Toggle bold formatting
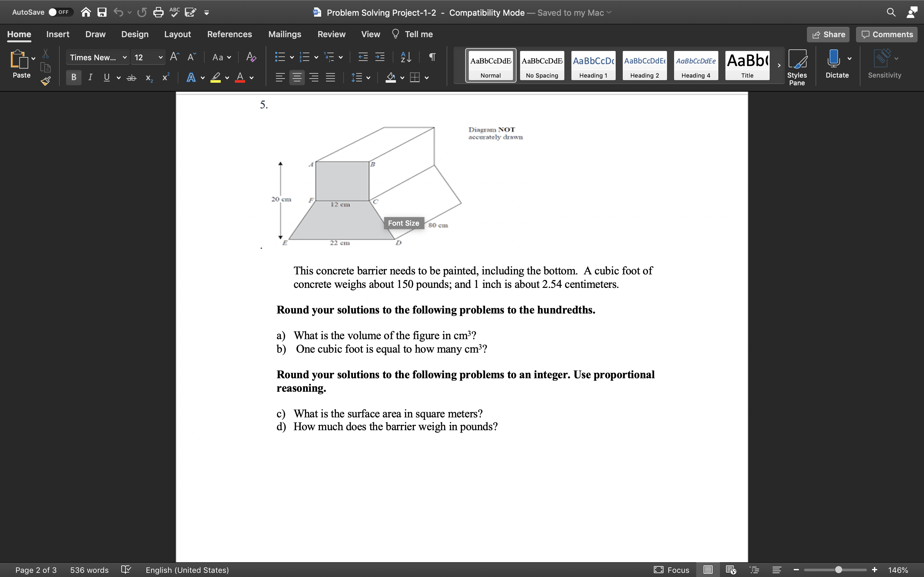924x577 pixels. tap(73, 77)
